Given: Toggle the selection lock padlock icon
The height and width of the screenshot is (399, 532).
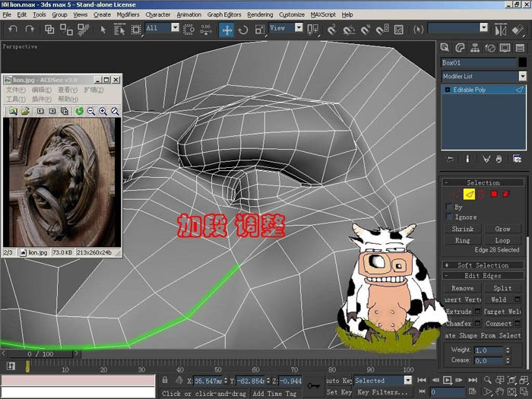Looking at the screenshot, I should tap(165, 380).
